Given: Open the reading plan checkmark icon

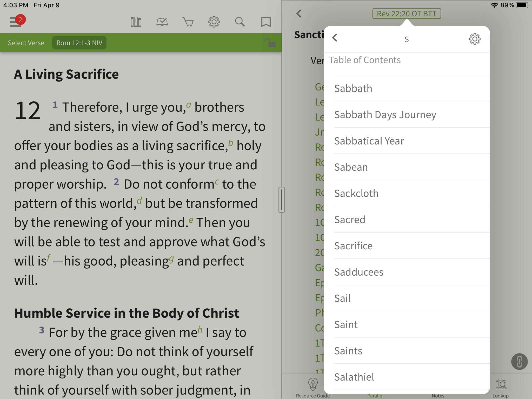Looking at the screenshot, I should 162,22.
